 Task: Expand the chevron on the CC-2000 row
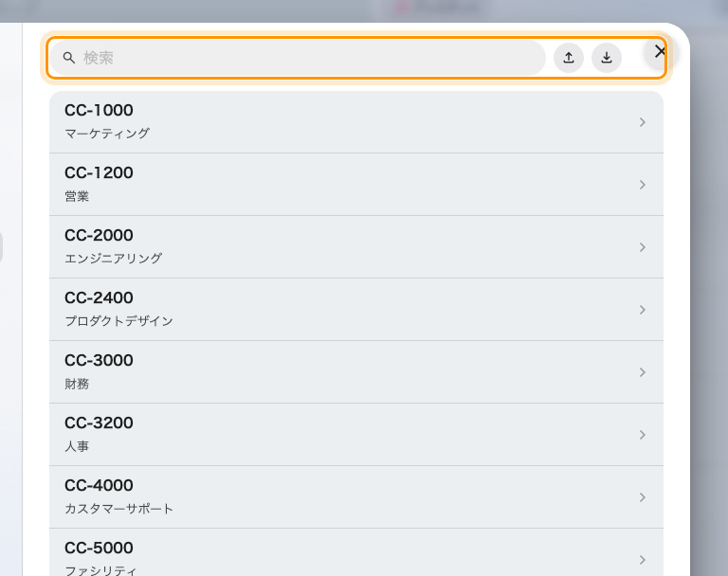pyautogui.click(x=643, y=247)
